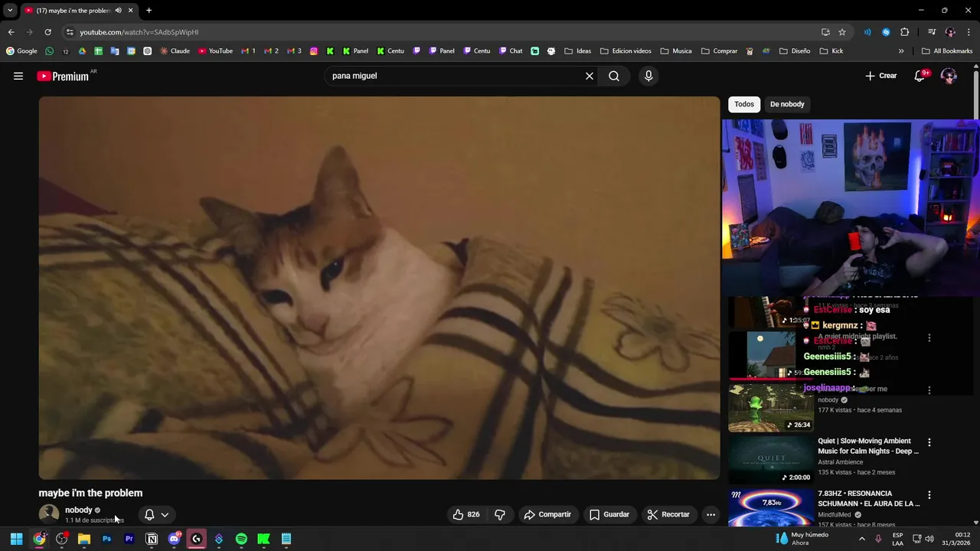
Task: Open the Claude bookmark
Action: pyautogui.click(x=175, y=51)
